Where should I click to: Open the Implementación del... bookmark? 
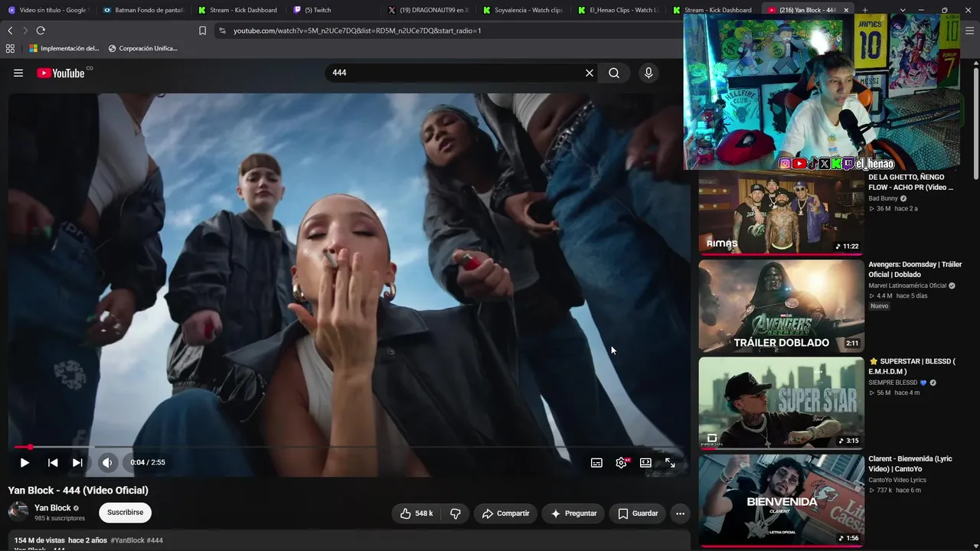pyautogui.click(x=64, y=48)
